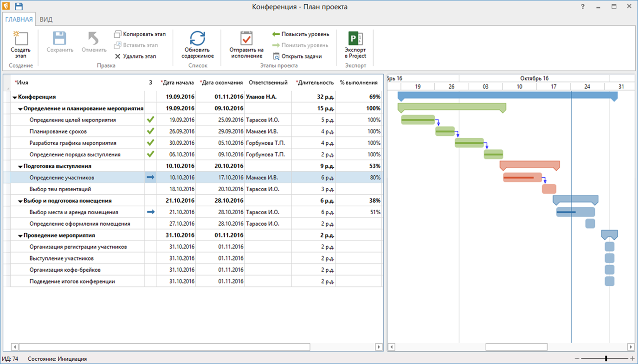Click the Экспорт в Project icon
The width and height of the screenshot is (638, 364).
pos(355,38)
